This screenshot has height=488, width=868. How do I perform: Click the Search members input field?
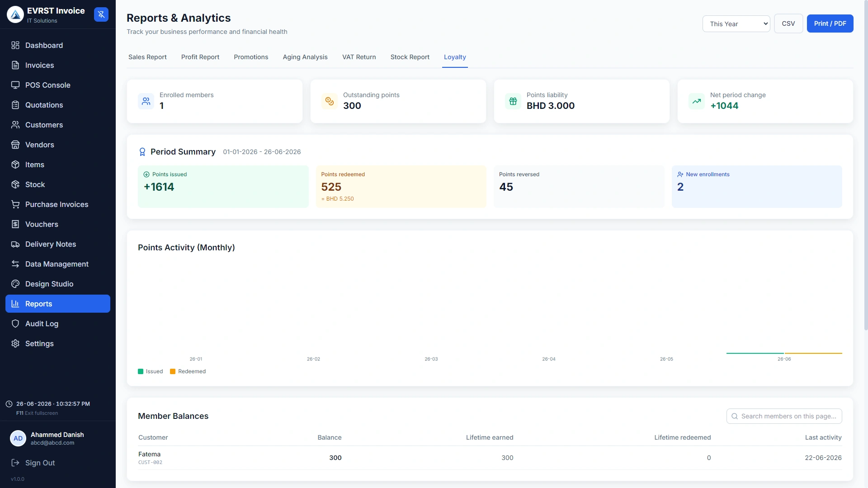[x=784, y=416]
